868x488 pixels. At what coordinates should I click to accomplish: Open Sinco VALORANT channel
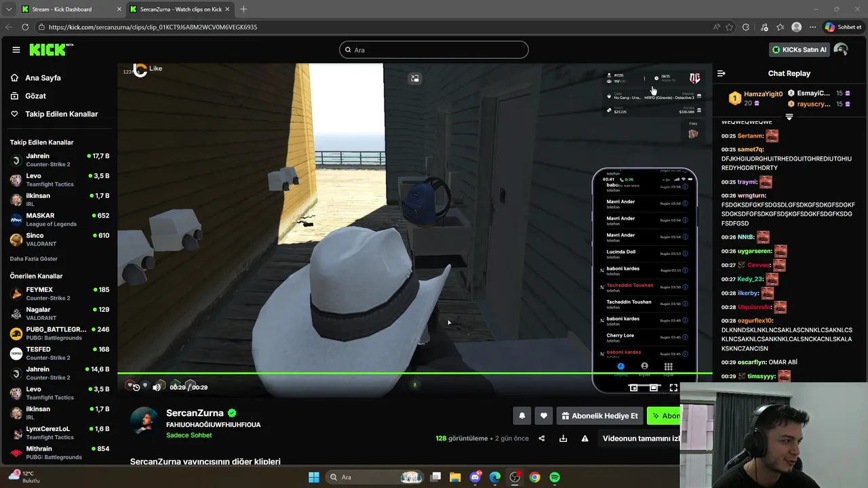coord(60,239)
